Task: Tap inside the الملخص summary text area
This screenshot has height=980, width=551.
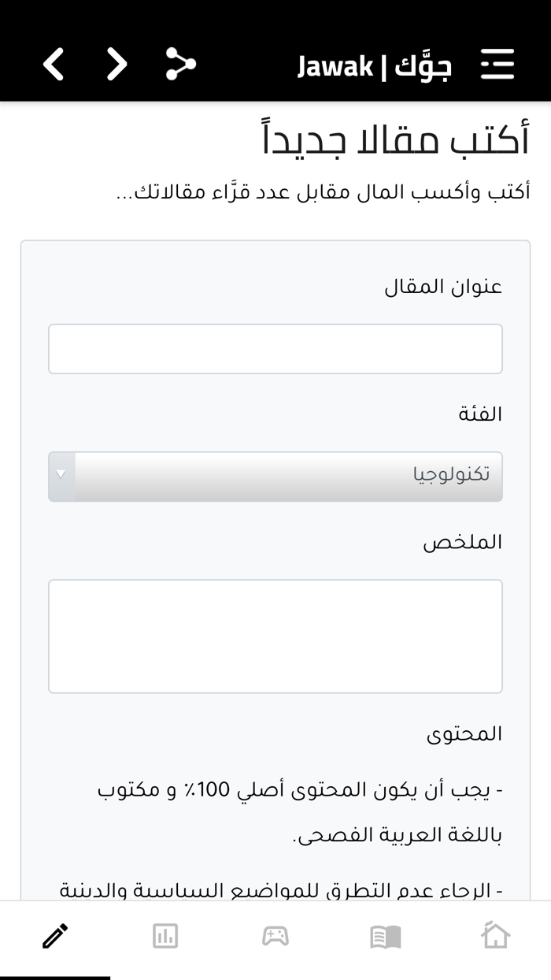Action: (275, 635)
